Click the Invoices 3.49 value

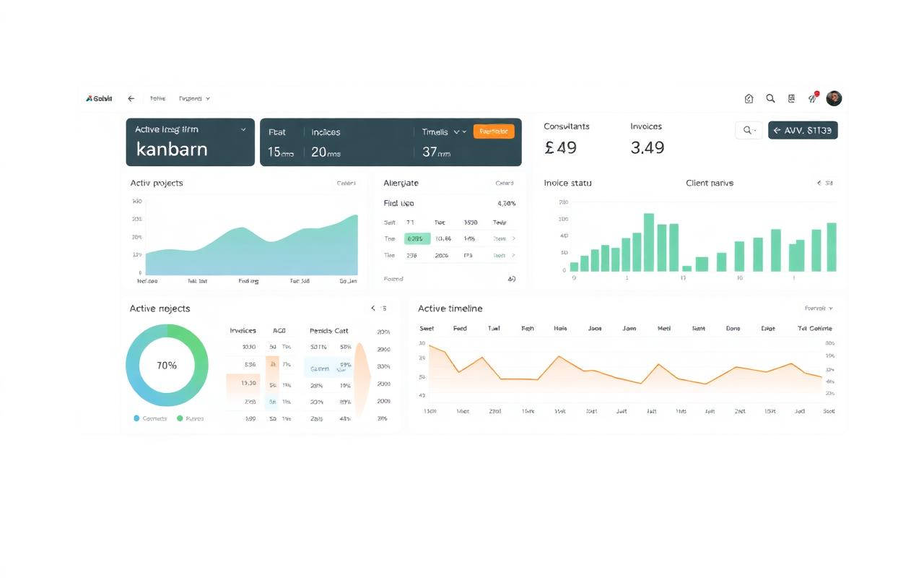(x=647, y=147)
